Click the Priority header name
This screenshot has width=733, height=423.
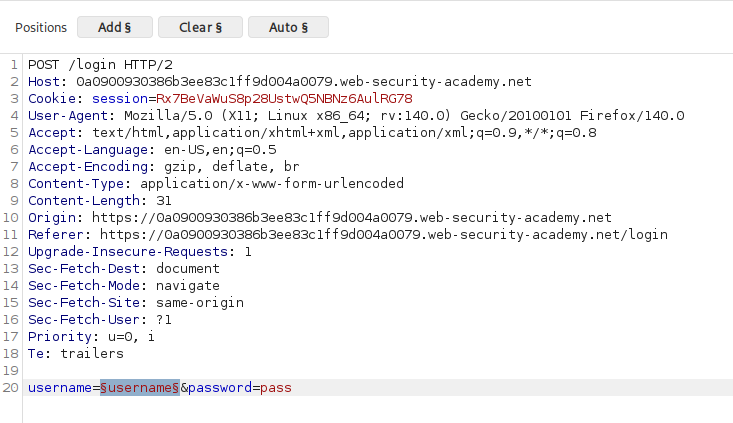[x=60, y=337]
